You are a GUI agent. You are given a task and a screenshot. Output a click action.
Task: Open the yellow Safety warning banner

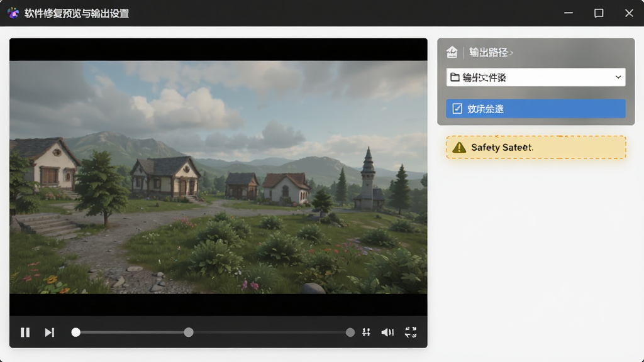click(x=536, y=147)
